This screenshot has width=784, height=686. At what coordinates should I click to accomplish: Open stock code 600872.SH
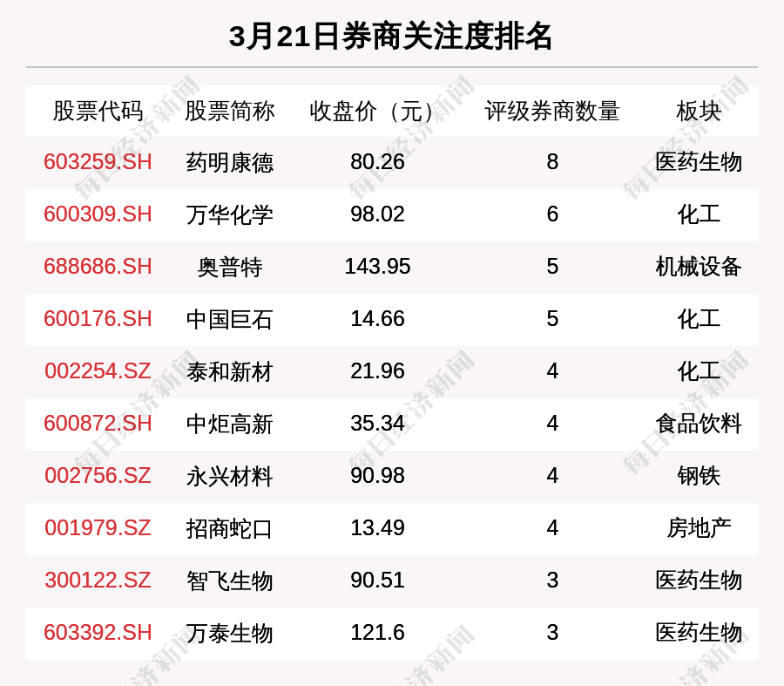tap(98, 424)
